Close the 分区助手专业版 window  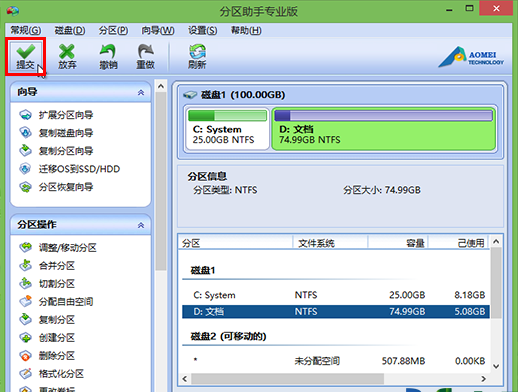coord(496,8)
